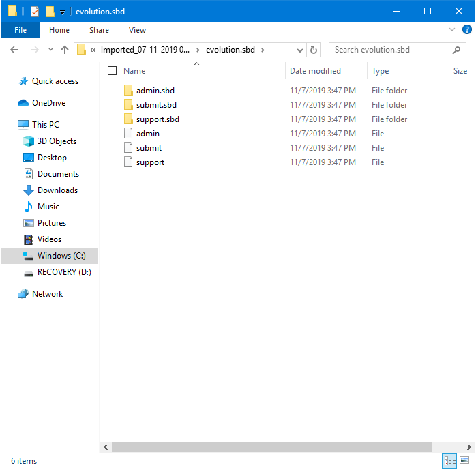Open the recent locations dropdown
Viewport: 476px width, 470px height.
coord(50,50)
